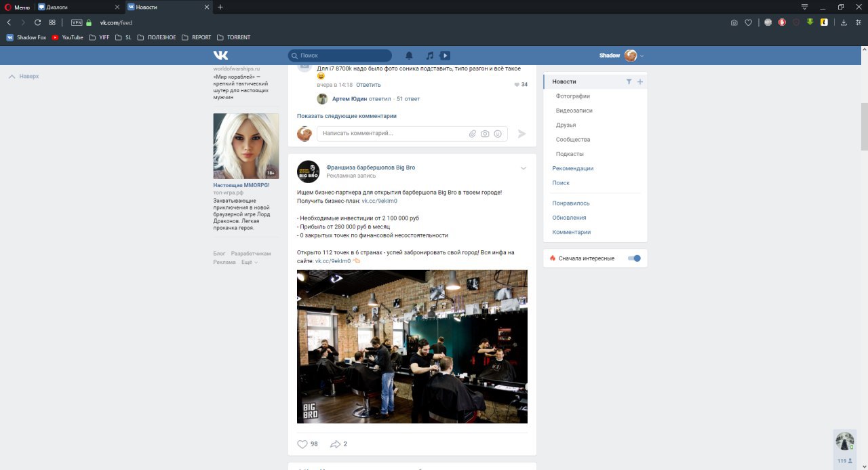Screen dimensions: 868x470
Task: Open Shadow Fox bookmark
Action: pos(26,37)
